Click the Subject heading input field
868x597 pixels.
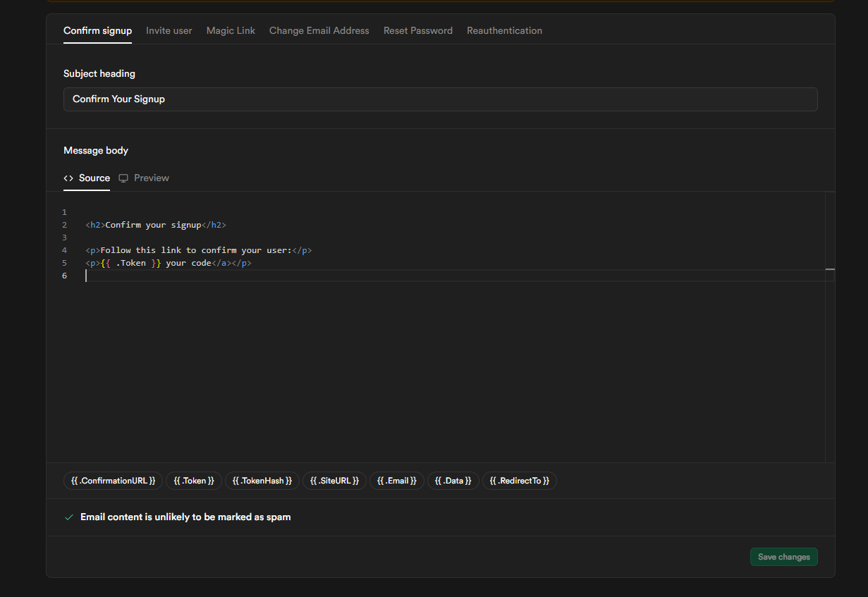440,99
